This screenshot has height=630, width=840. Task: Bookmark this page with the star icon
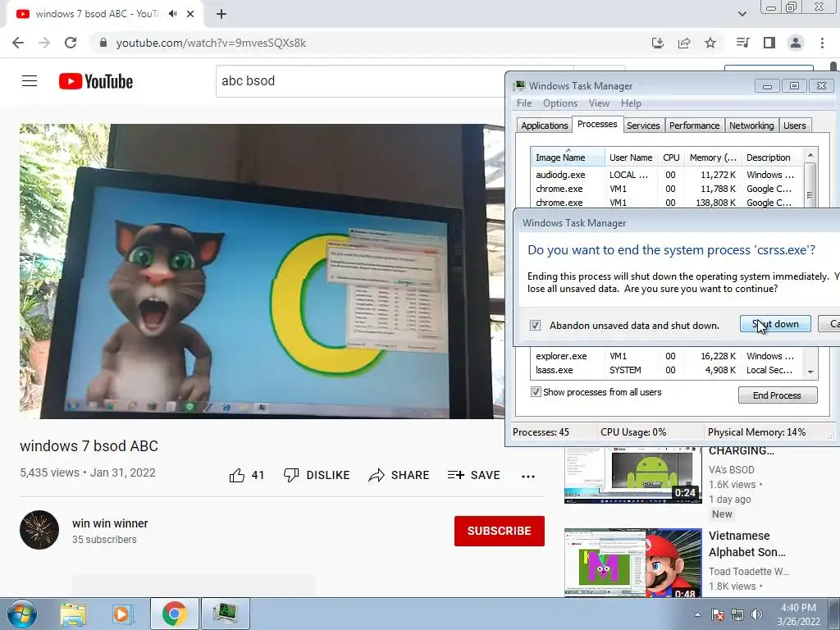click(x=710, y=43)
